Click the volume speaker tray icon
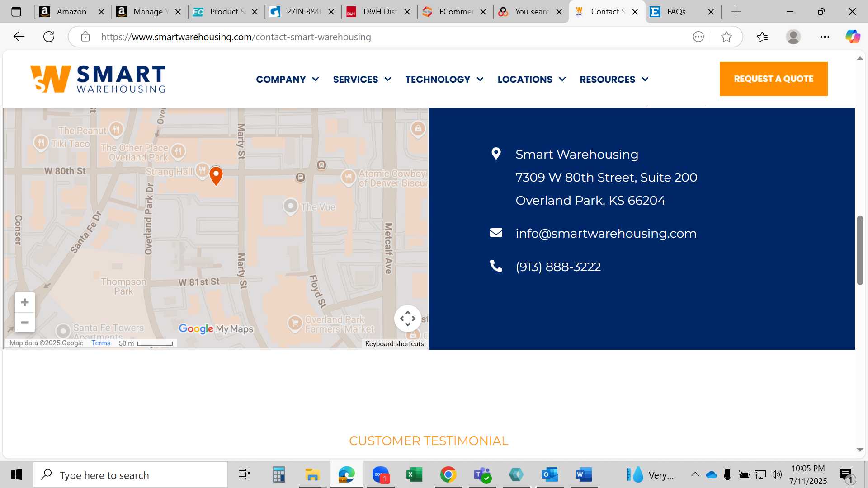 pyautogui.click(x=777, y=474)
